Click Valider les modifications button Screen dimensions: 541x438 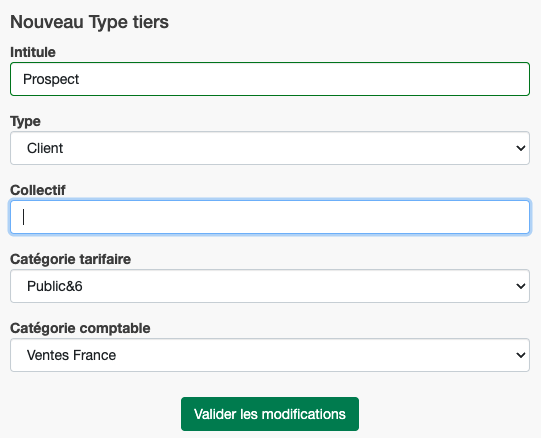270,414
